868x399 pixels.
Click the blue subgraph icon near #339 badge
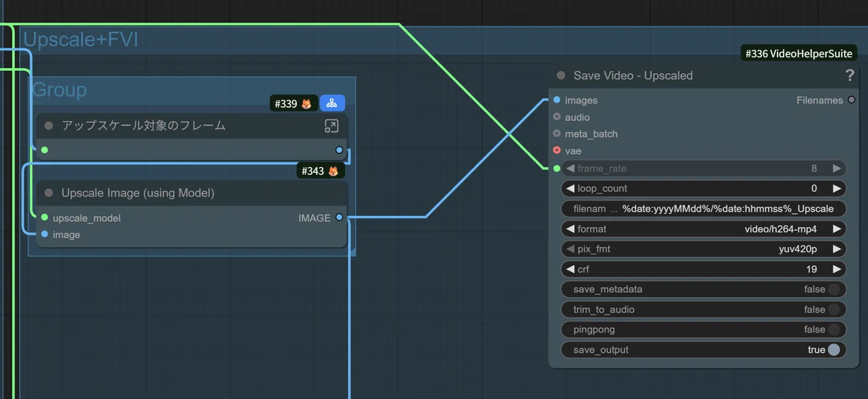[x=332, y=103]
